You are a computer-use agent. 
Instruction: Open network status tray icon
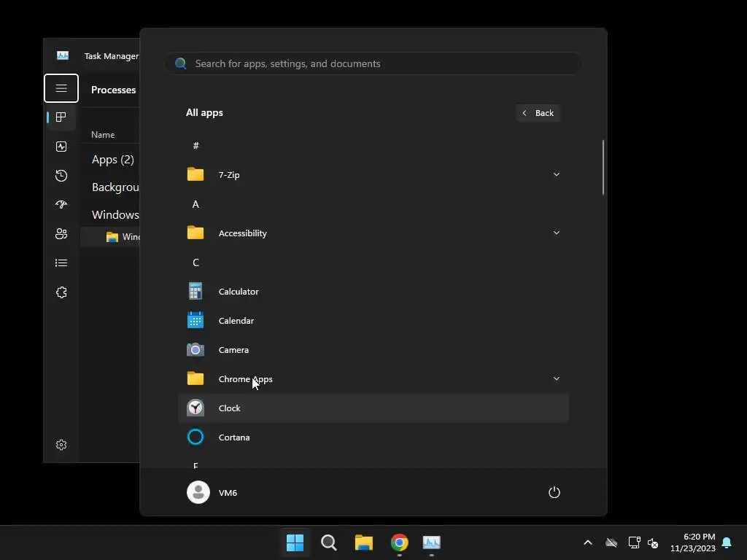pyautogui.click(x=634, y=542)
